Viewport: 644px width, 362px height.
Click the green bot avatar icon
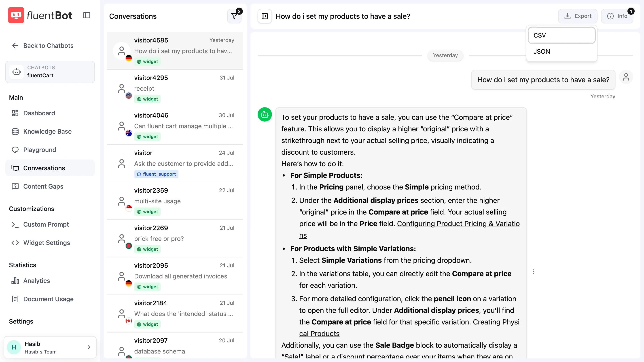click(x=265, y=114)
